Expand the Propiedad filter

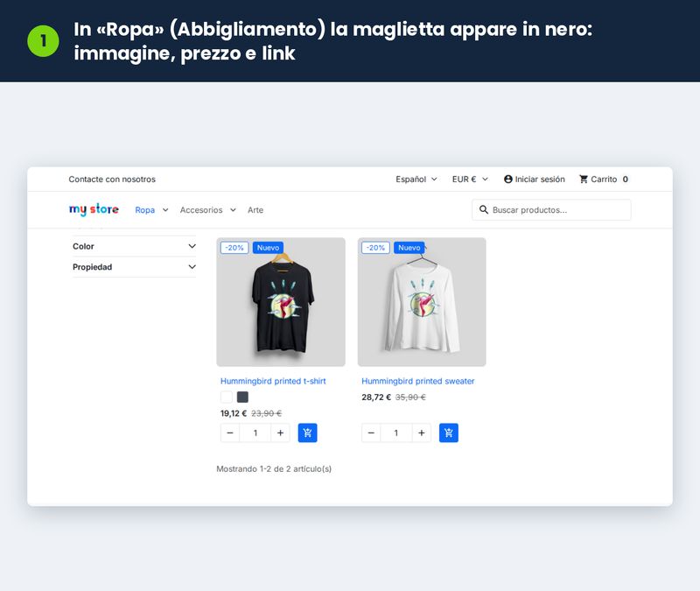click(x=135, y=267)
